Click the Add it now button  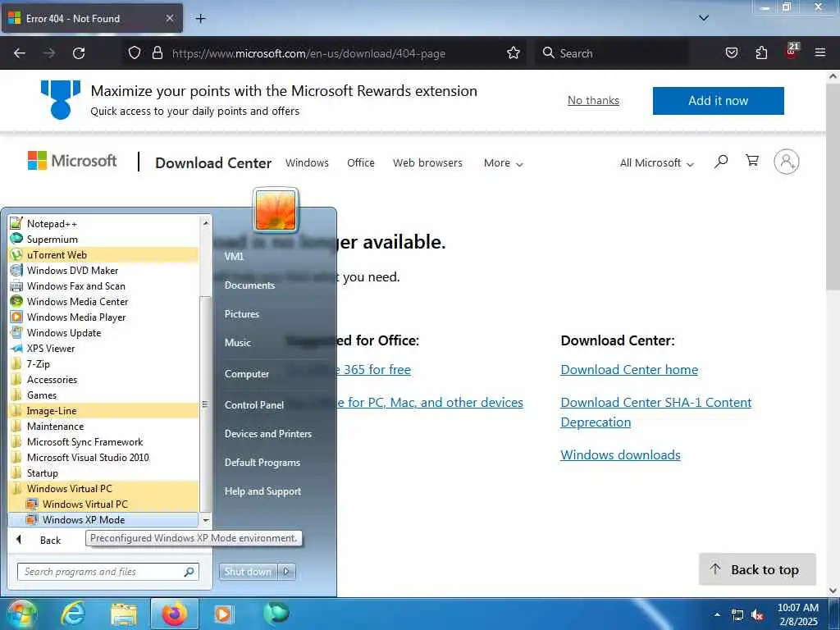[x=718, y=101]
